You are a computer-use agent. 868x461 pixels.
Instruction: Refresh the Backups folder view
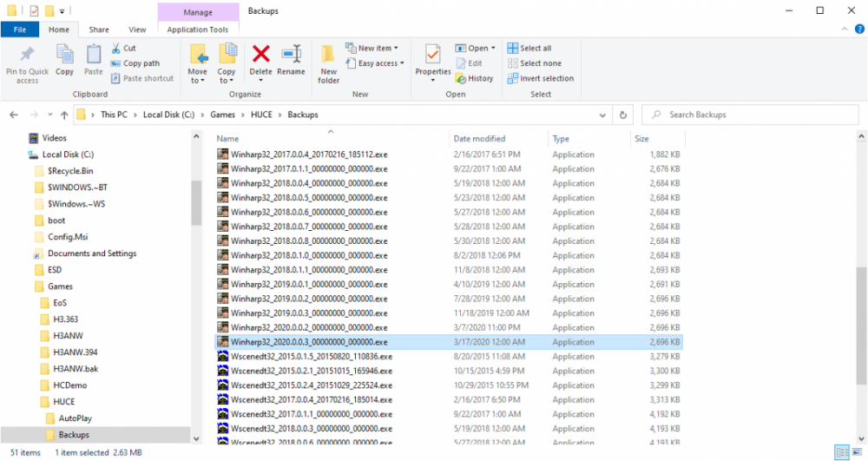622,115
